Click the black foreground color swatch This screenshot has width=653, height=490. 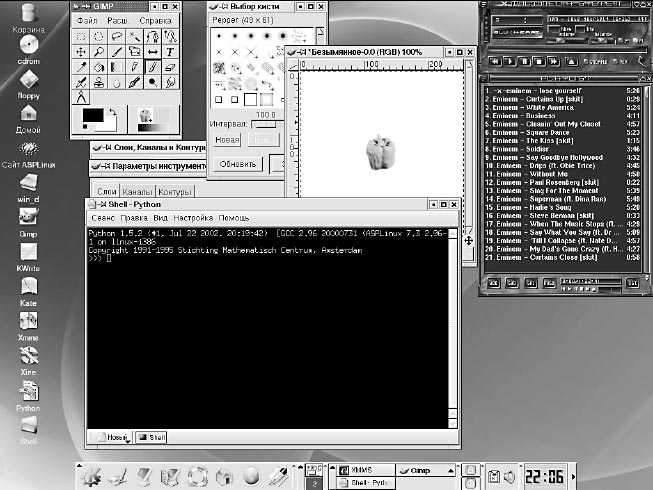(93, 115)
